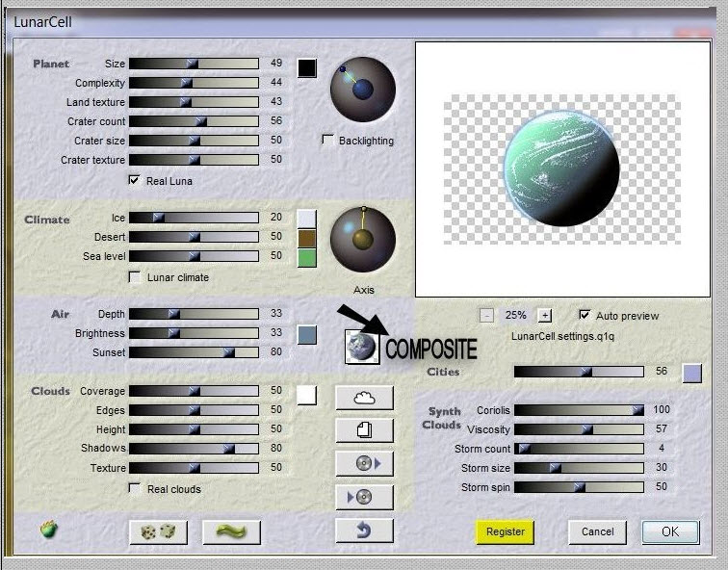Click the Clouds Shadows slider
This screenshot has height=570, width=728.
coord(194,449)
